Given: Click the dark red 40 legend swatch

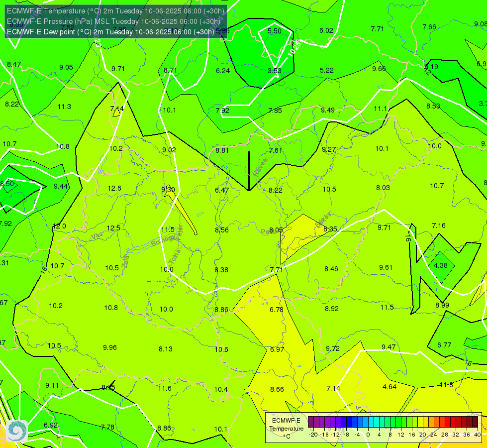Looking at the screenshot, I should tap(475, 422).
